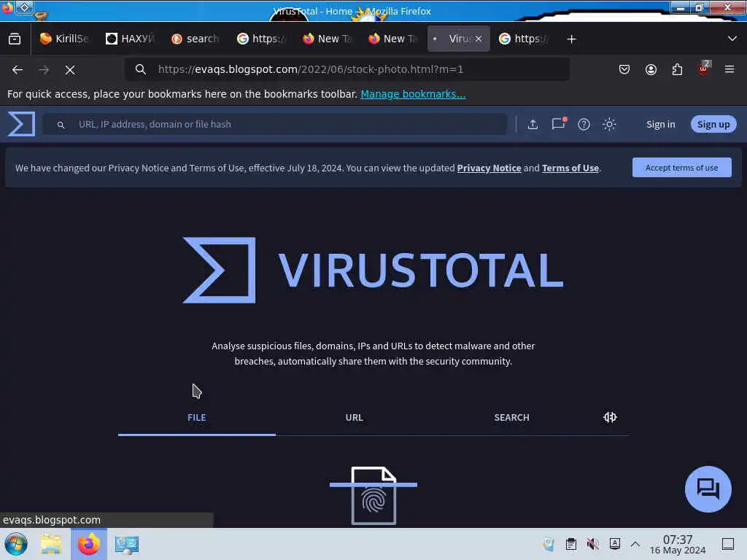Select the FILE tab
This screenshot has height=560, width=747.
[x=197, y=418]
